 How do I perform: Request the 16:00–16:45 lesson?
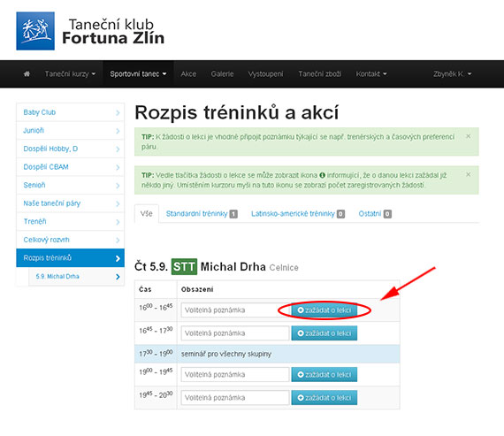pos(324,310)
